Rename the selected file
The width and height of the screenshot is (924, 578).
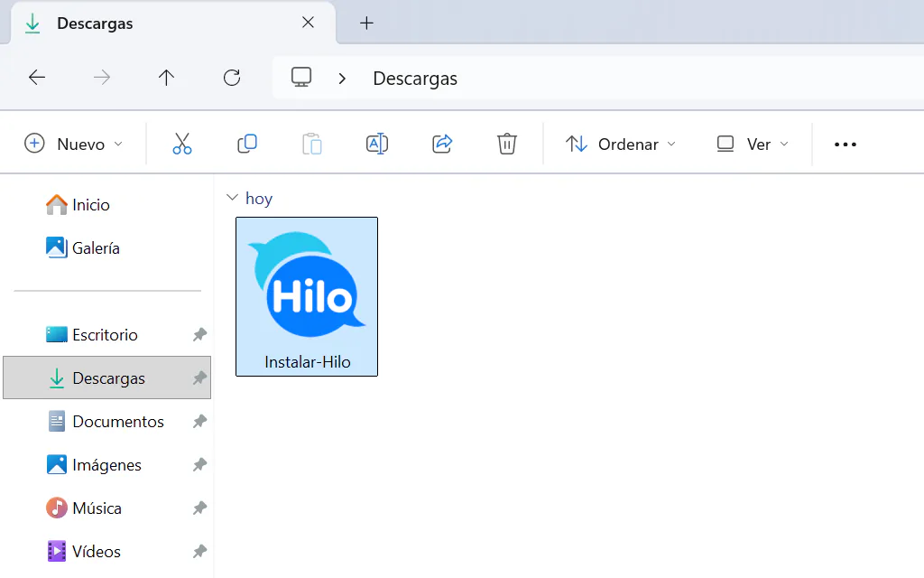pos(377,144)
